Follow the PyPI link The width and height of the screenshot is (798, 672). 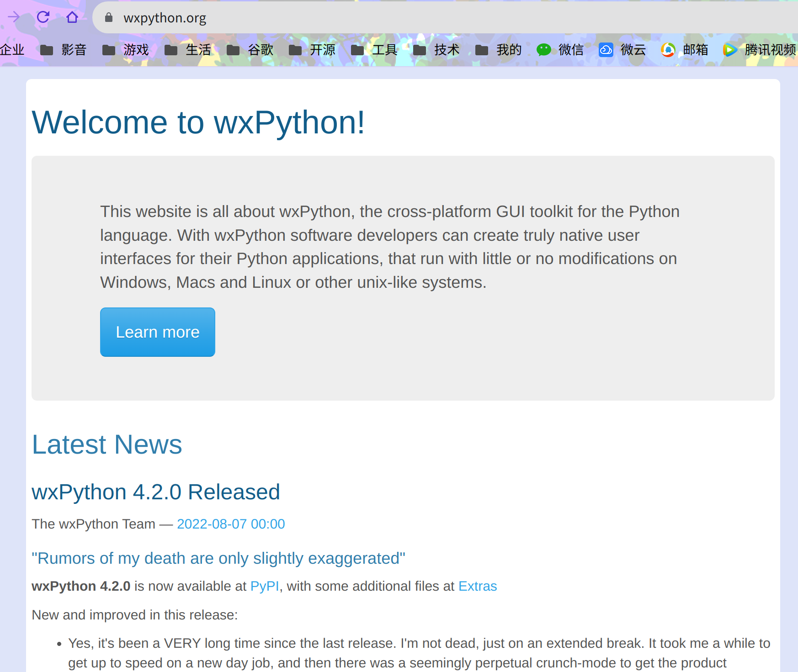(x=264, y=586)
